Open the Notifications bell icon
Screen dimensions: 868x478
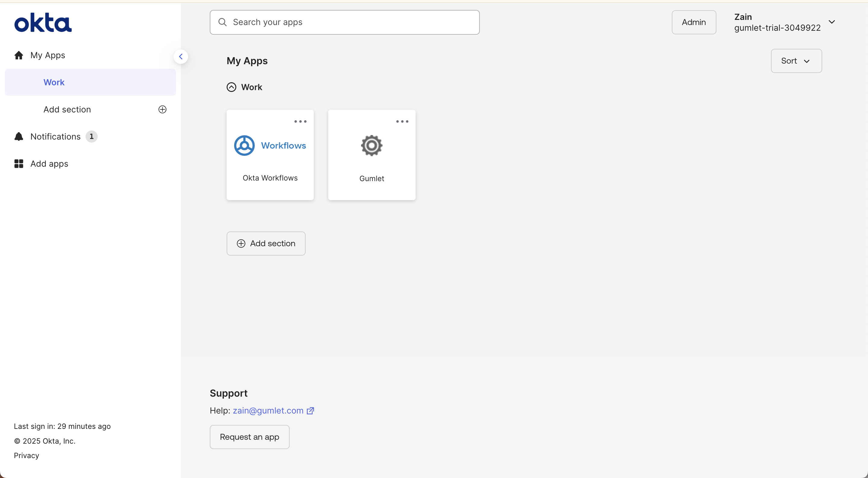(19, 137)
